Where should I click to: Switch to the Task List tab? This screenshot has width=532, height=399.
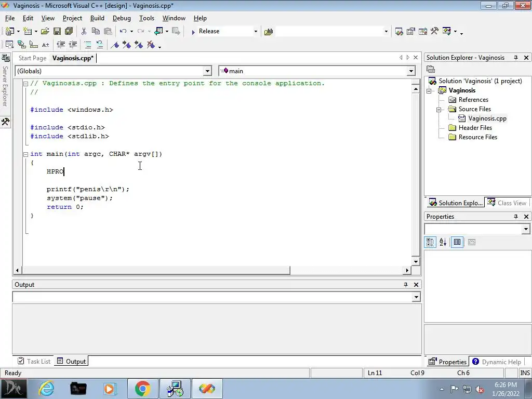(x=34, y=362)
